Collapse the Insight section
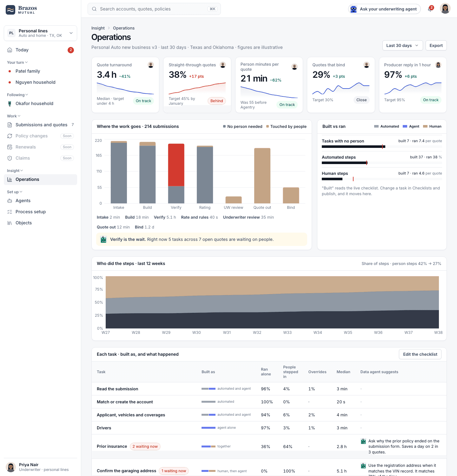Screen dimensions: 457x476 [15, 171]
